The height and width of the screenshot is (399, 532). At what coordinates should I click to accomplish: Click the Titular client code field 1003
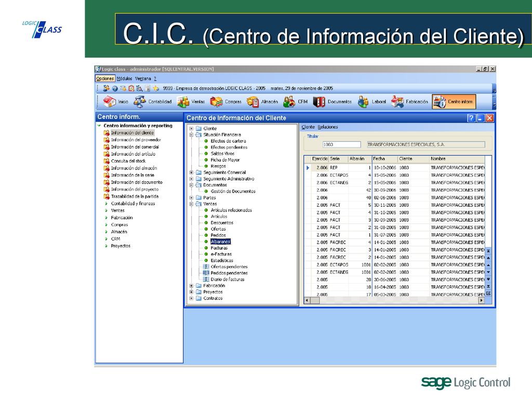[x=341, y=144]
